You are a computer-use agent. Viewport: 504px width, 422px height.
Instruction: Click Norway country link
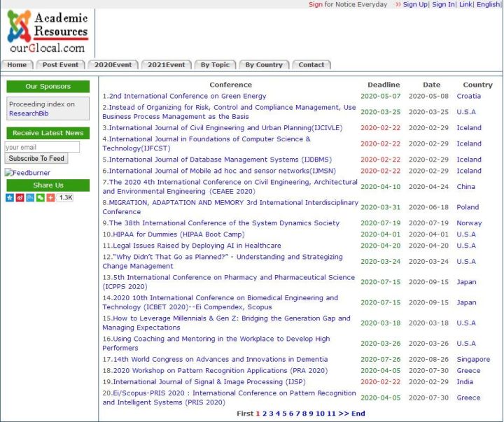click(469, 223)
